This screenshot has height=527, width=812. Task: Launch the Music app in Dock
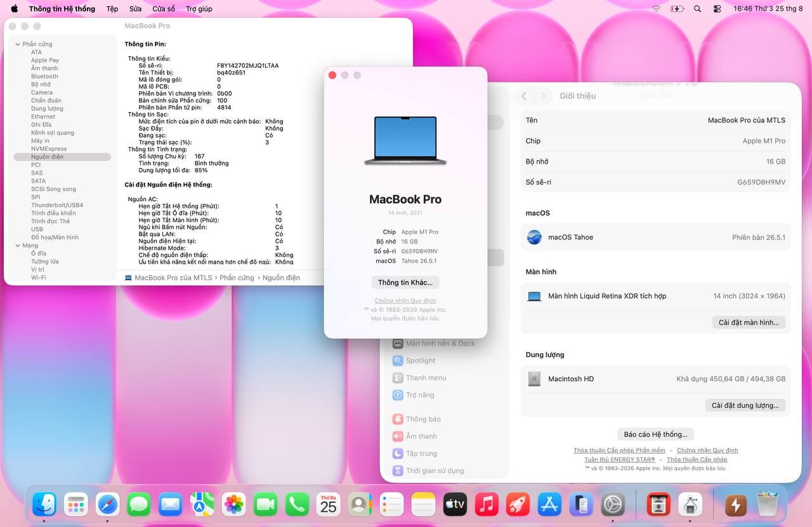pyautogui.click(x=487, y=505)
